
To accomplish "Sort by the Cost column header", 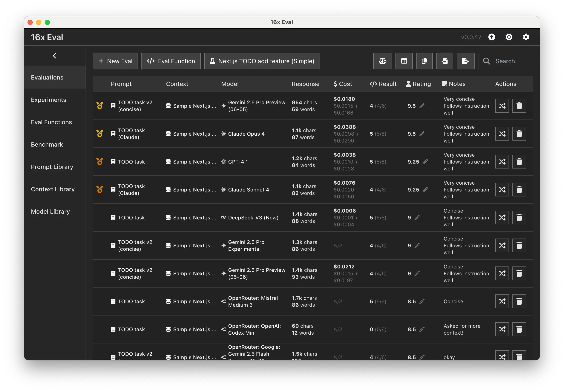I will (343, 84).
